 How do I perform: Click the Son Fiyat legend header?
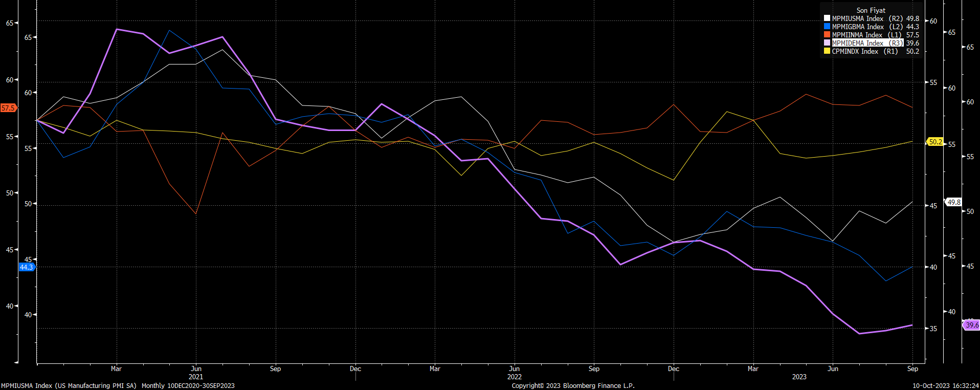[871, 10]
